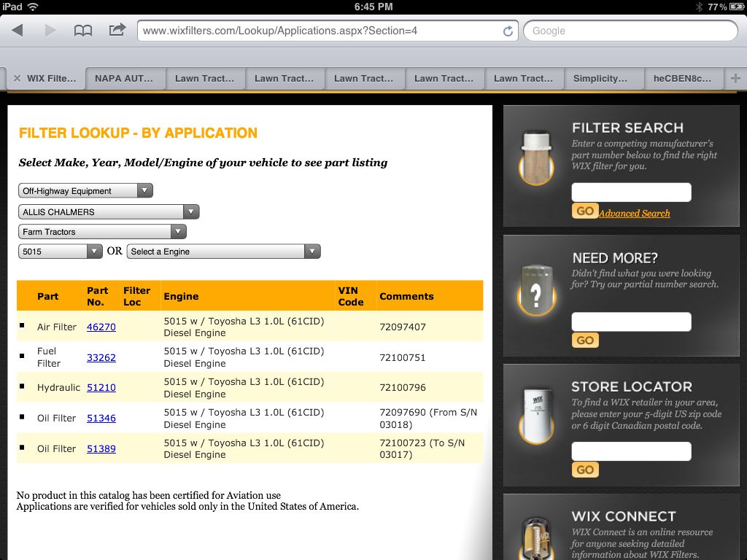Tap the 'Fuel Filter' part cell
This screenshot has width=747, height=560.
(x=49, y=357)
